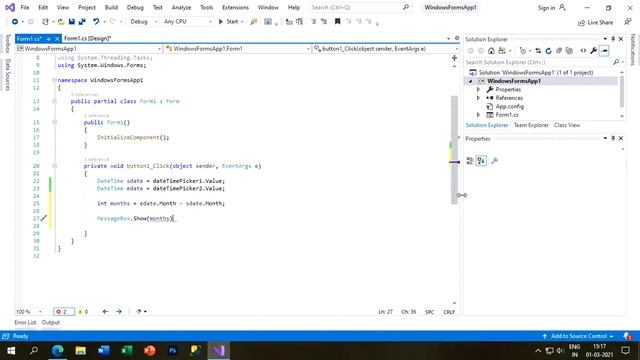Switch to the Class View tab
Image resolution: width=640 pixels, height=360 pixels.
click(567, 125)
